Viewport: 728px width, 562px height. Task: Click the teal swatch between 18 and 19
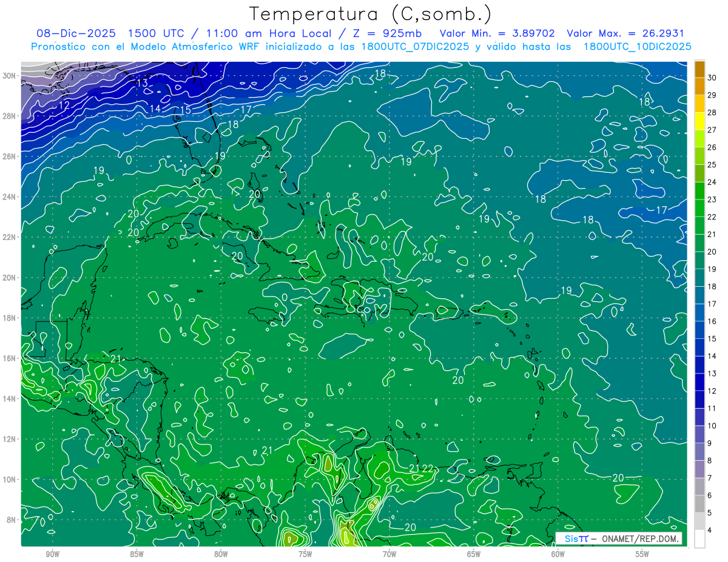click(x=699, y=278)
